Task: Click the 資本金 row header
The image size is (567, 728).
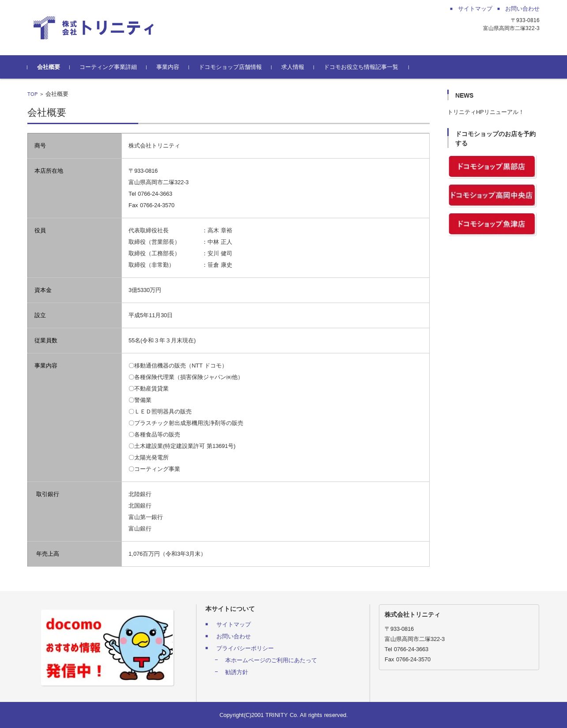Action: point(75,290)
